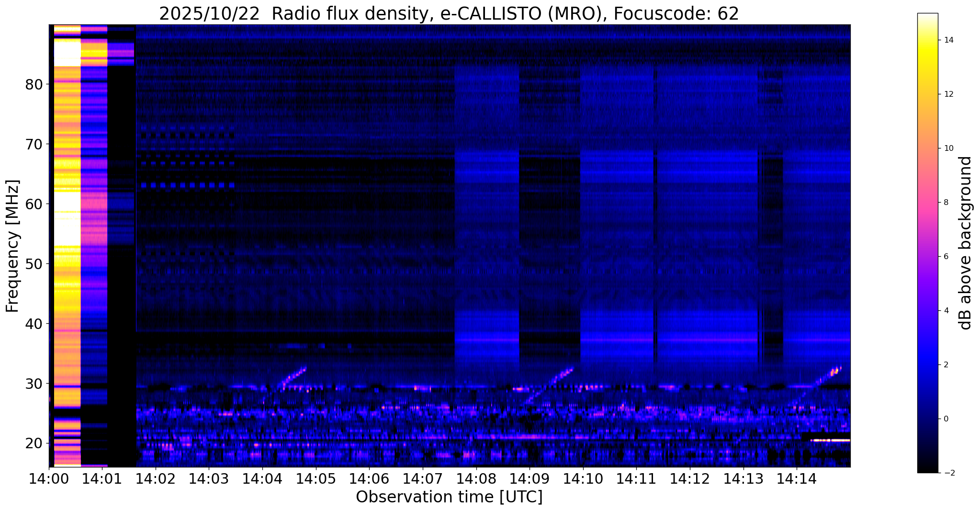
Task: Select the 0 dB tick on the colorbar
Action: [x=946, y=419]
